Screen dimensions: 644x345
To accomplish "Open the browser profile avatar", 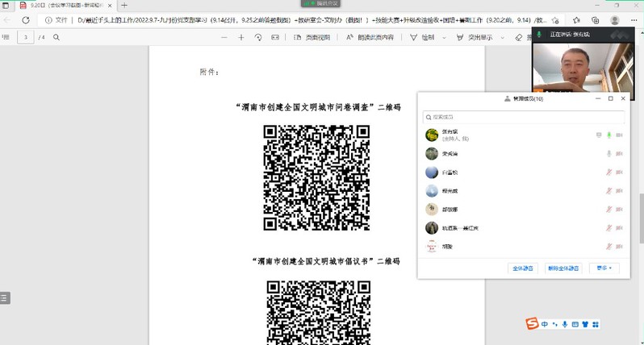I will click(x=615, y=20).
